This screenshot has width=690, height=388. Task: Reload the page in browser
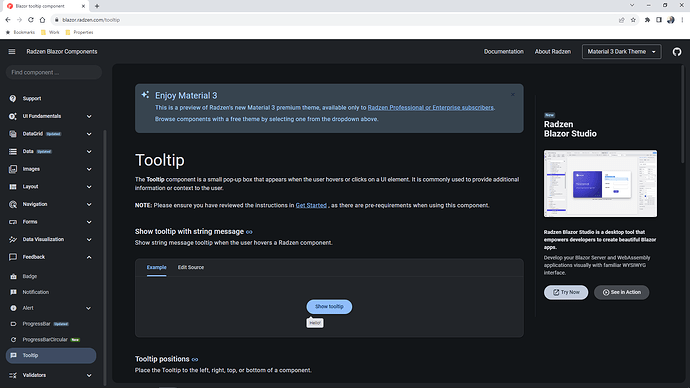[31, 20]
